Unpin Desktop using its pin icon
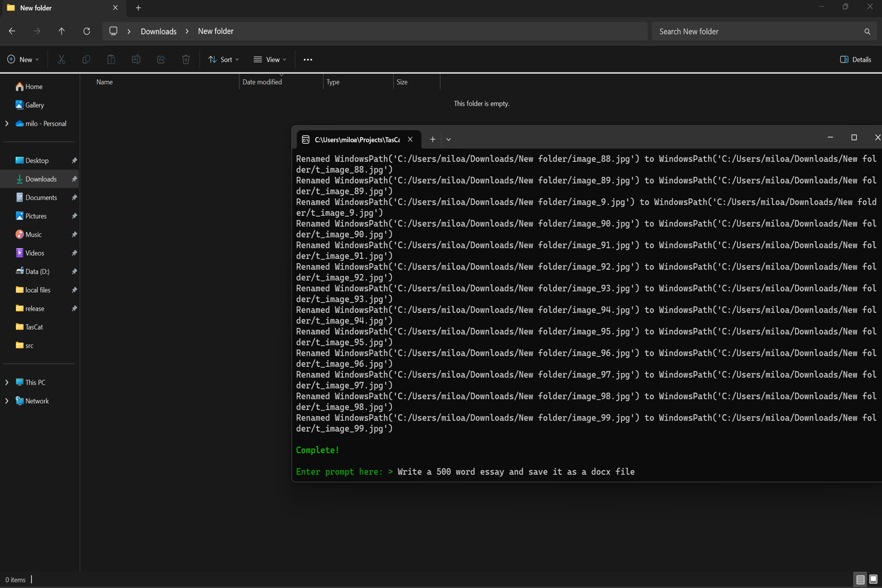The image size is (882, 588). [74, 161]
